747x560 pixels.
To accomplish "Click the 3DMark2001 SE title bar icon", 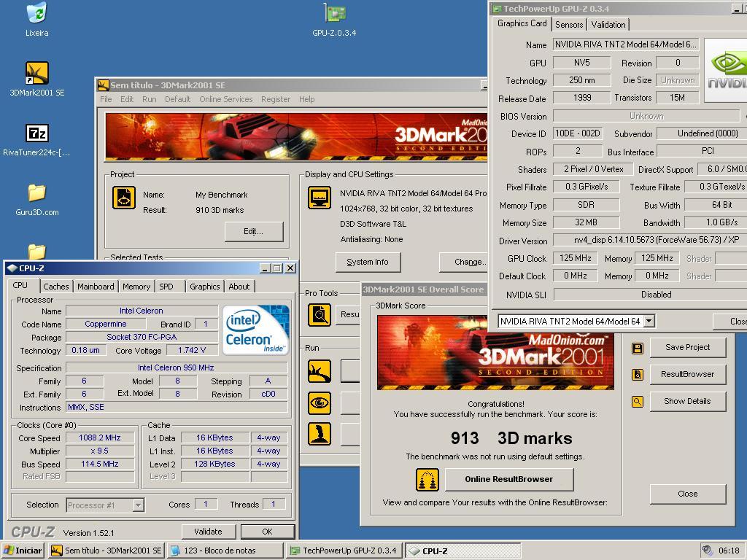I will pyautogui.click(x=104, y=85).
